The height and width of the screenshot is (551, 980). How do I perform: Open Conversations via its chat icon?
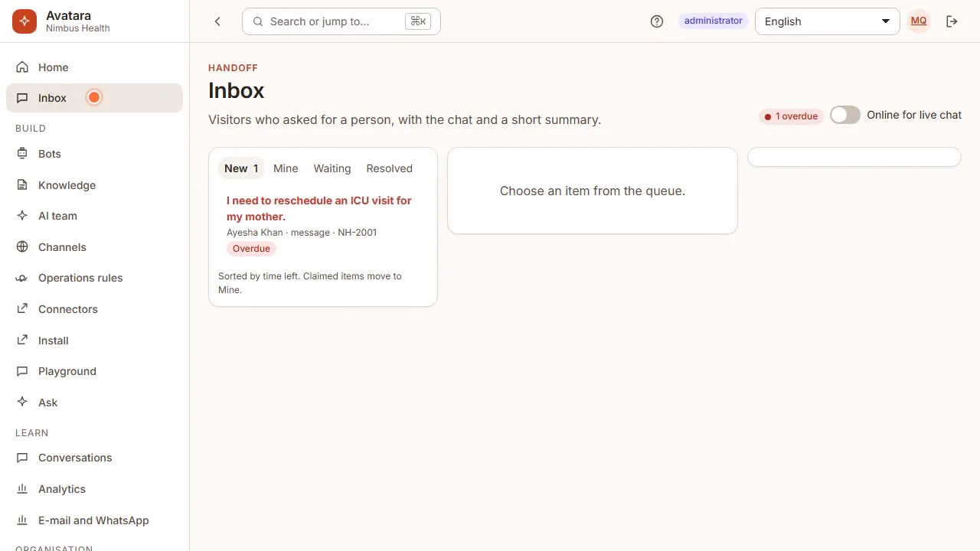22,458
